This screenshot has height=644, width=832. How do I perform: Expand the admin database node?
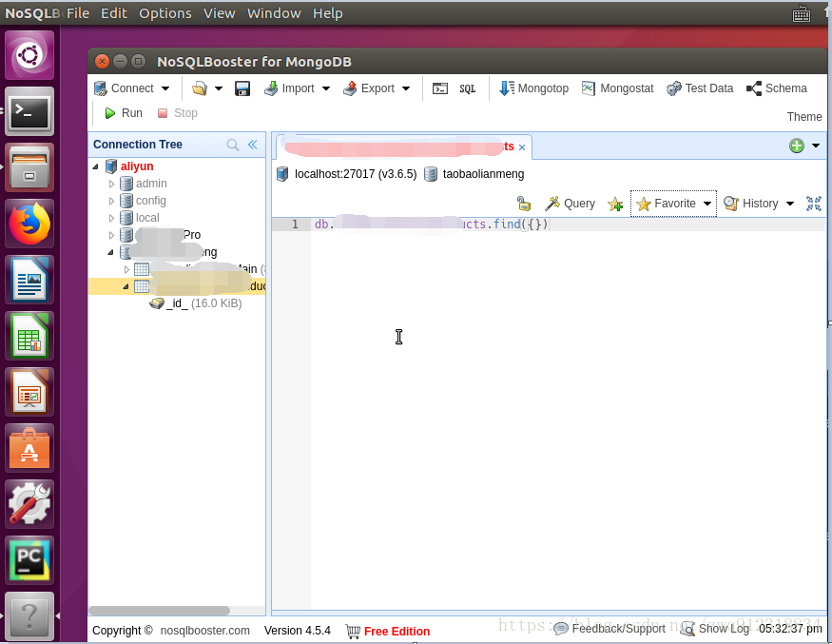point(111,184)
